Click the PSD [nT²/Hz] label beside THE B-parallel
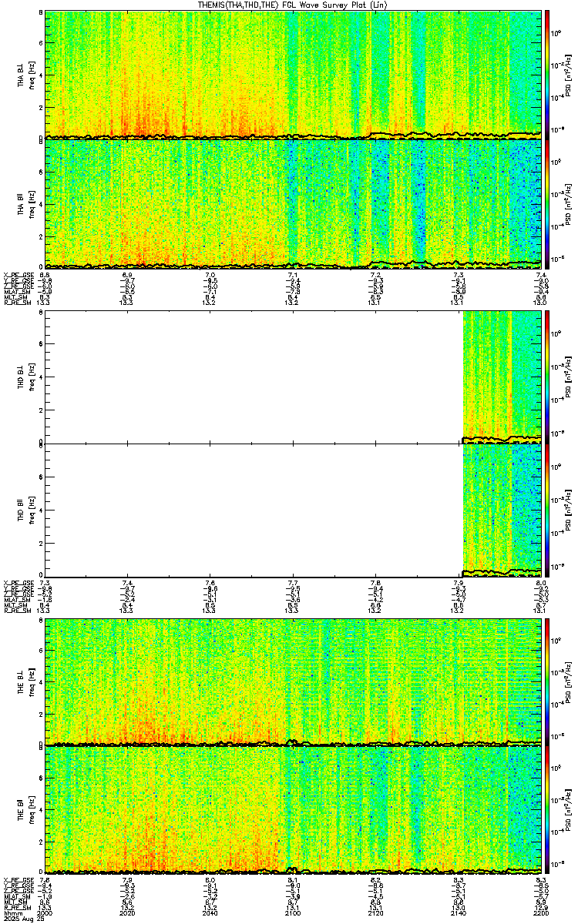Screen dimensions: 578x924 [569, 811]
